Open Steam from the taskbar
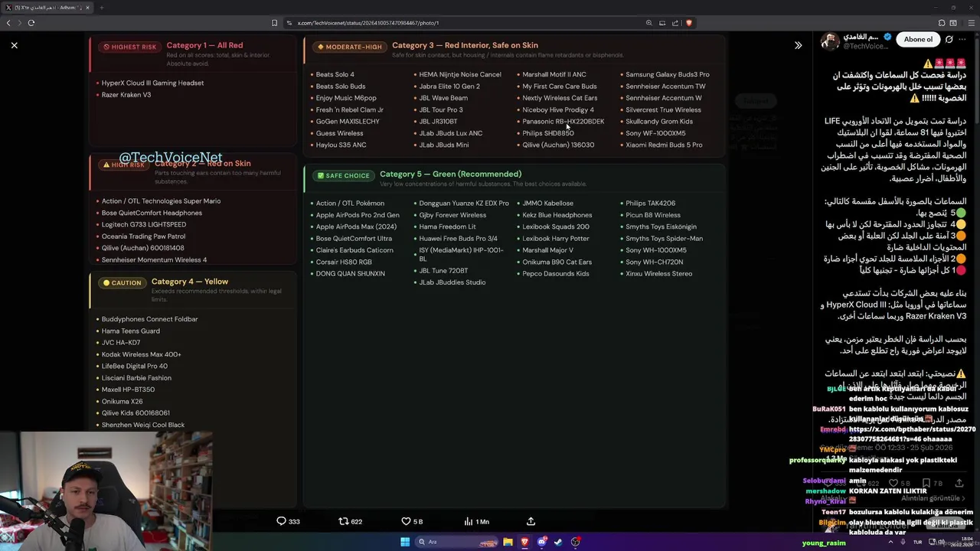Screen dimensions: 980x551 pyautogui.click(x=558, y=542)
